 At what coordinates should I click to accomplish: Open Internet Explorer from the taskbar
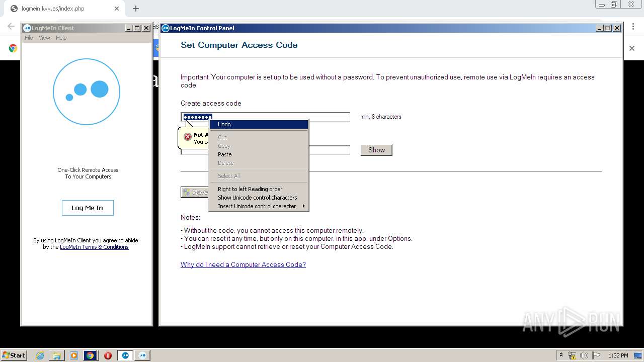(x=40, y=355)
